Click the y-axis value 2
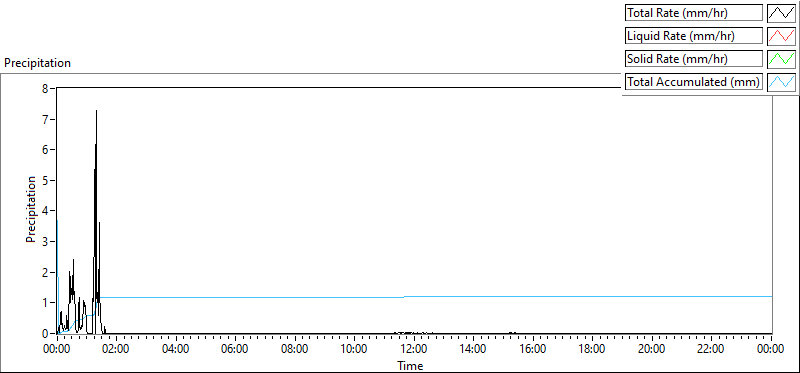 (45, 272)
